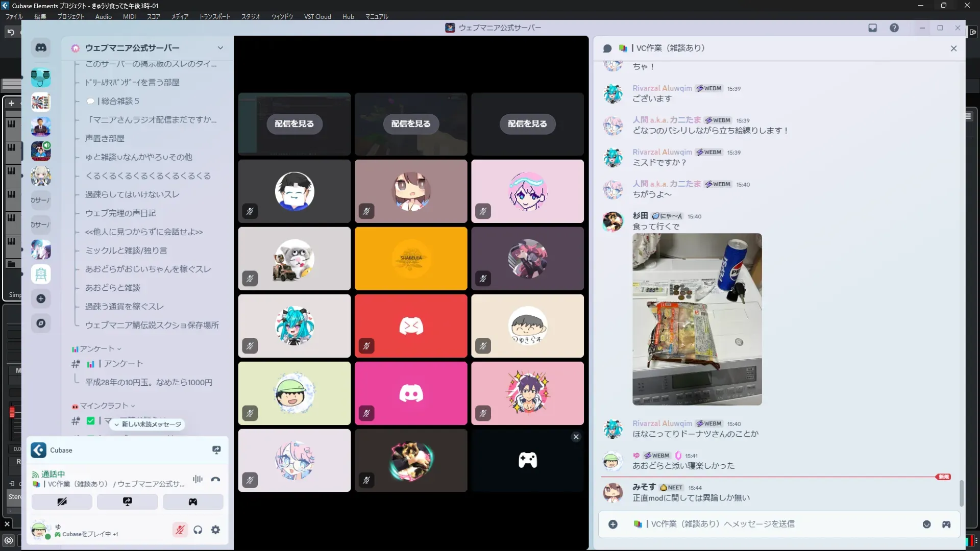Viewport: 980px width, 551px height.
Task: Disconnect from the voice call
Action: (215, 479)
